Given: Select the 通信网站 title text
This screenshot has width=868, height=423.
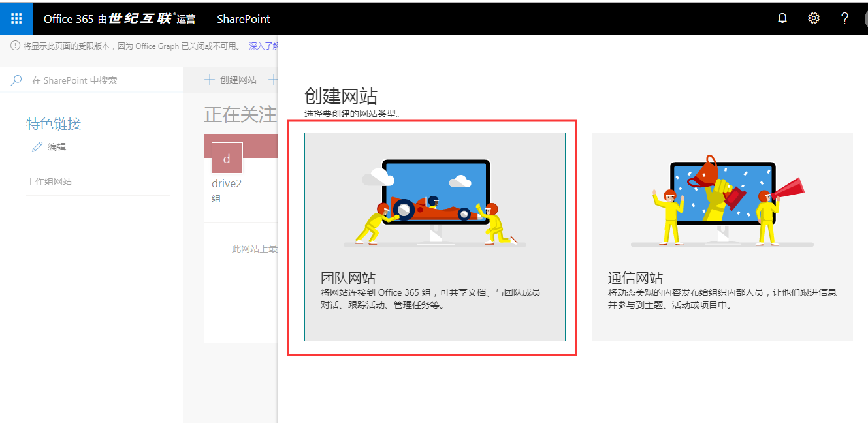Looking at the screenshot, I should [x=635, y=278].
